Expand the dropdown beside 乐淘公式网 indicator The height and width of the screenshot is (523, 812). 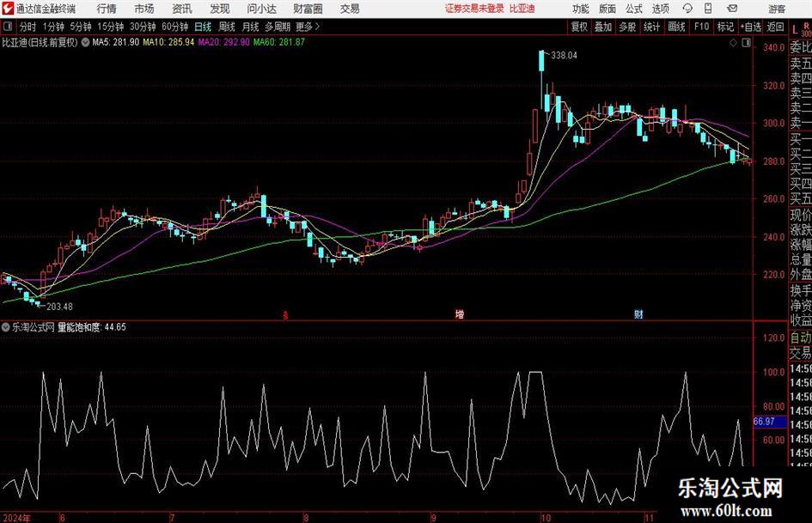pyautogui.click(x=6, y=327)
